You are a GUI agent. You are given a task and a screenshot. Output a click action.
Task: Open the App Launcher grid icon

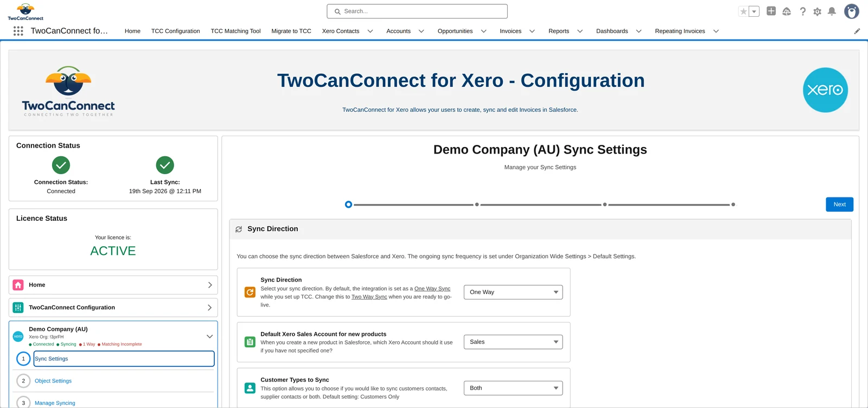(18, 31)
